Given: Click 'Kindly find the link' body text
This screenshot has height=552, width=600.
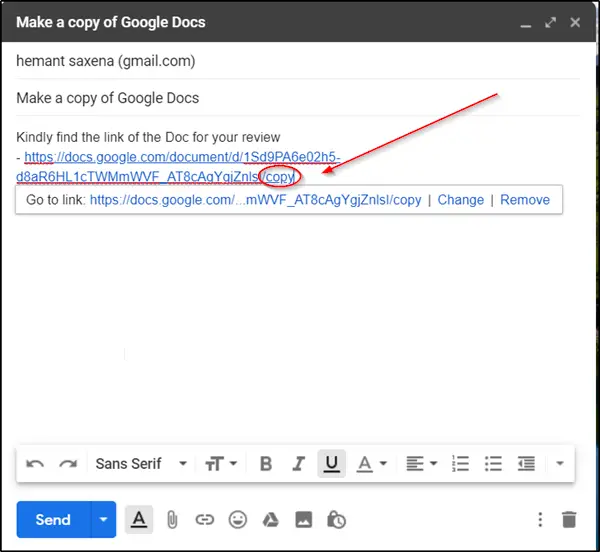Looking at the screenshot, I should 148,137.
